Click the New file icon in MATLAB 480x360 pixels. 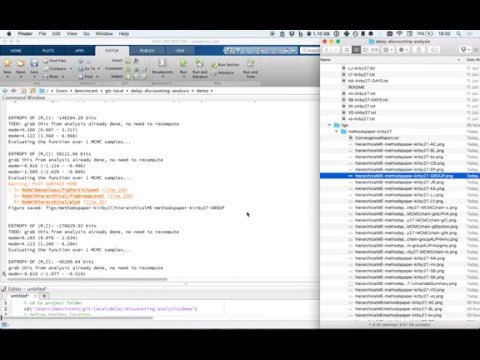[7, 63]
